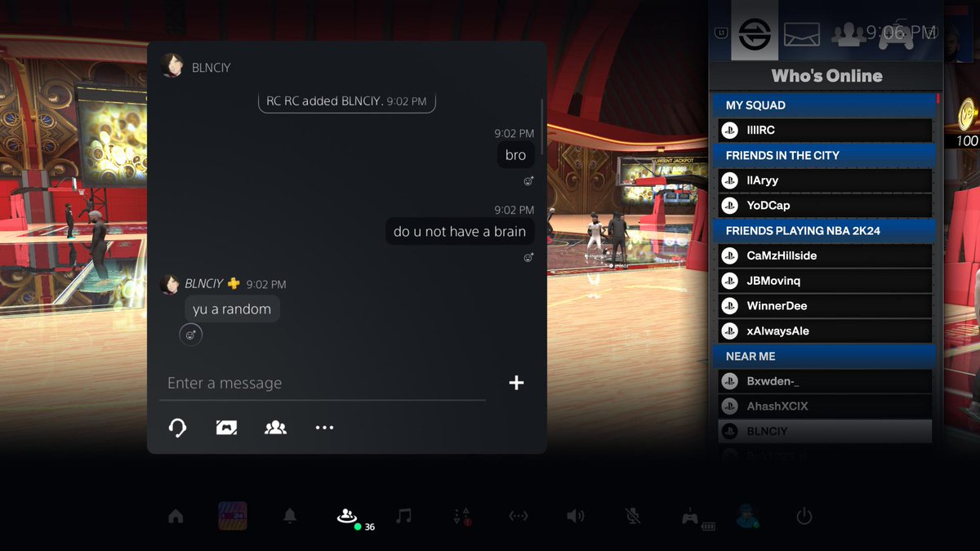Go home using the house icon
The width and height of the screenshot is (980, 551).
click(x=175, y=515)
